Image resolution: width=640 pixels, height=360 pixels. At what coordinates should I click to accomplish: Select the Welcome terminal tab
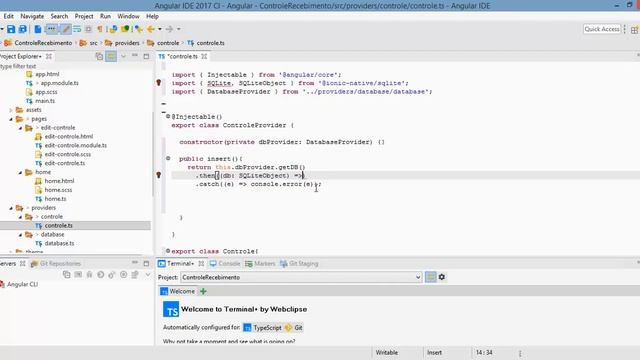[x=178, y=291]
